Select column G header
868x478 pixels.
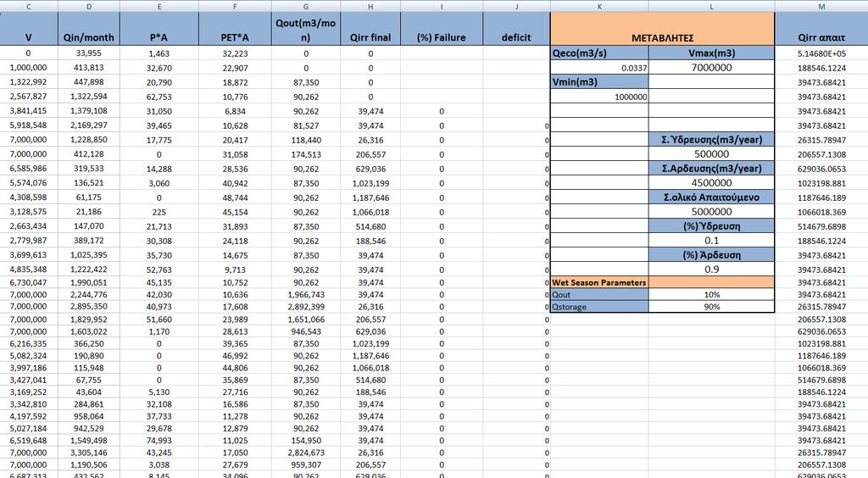[306, 6]
